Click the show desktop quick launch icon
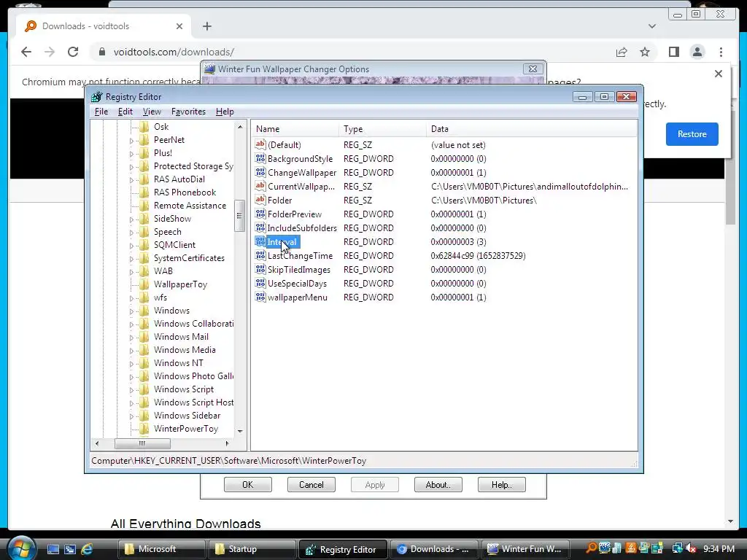Image resolution: width=747 pixels, height=560 pixels. [53, 549]
